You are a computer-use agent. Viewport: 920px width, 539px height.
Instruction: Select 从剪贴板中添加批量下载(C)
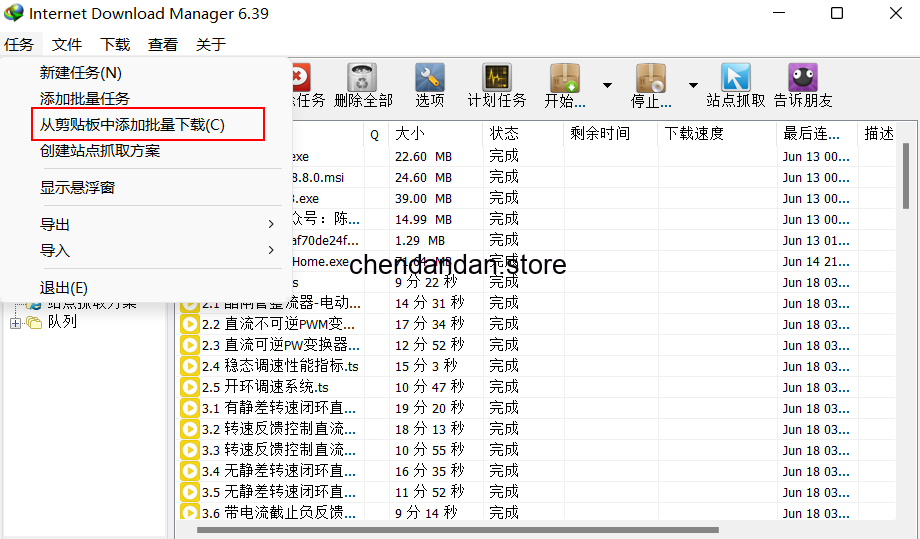(132, 124)
